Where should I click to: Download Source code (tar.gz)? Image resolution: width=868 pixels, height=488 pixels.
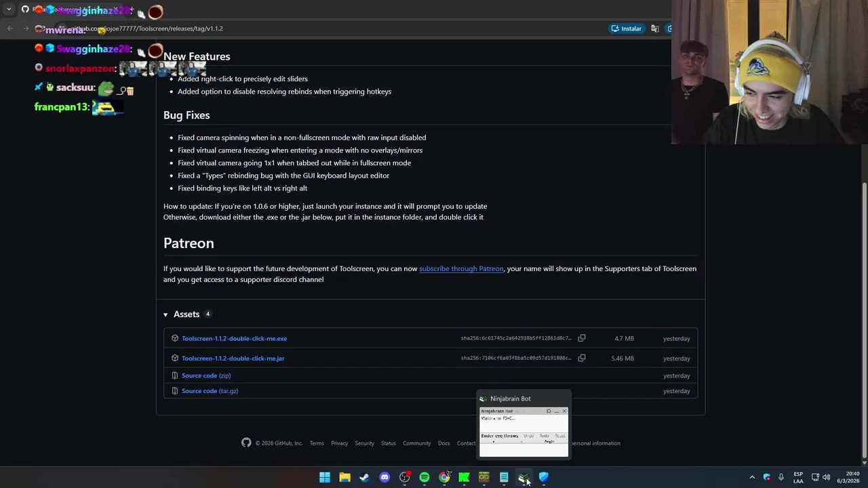coord(210,391)
